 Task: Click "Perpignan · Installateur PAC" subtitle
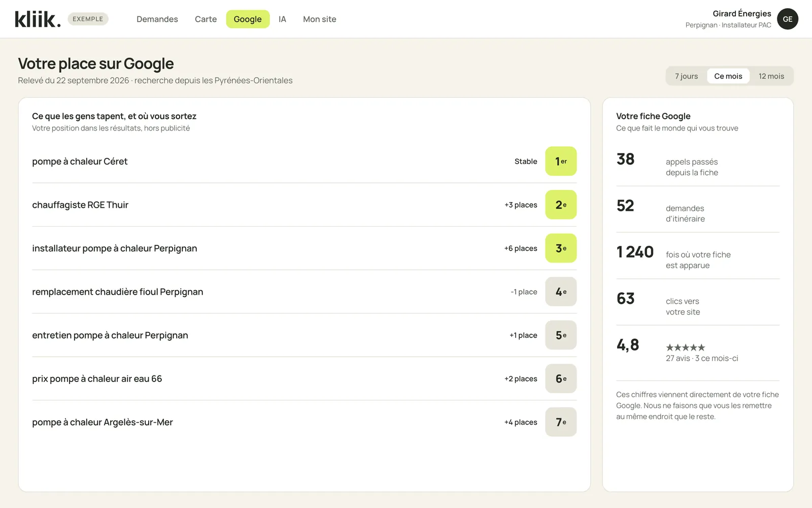coord(728,25)
